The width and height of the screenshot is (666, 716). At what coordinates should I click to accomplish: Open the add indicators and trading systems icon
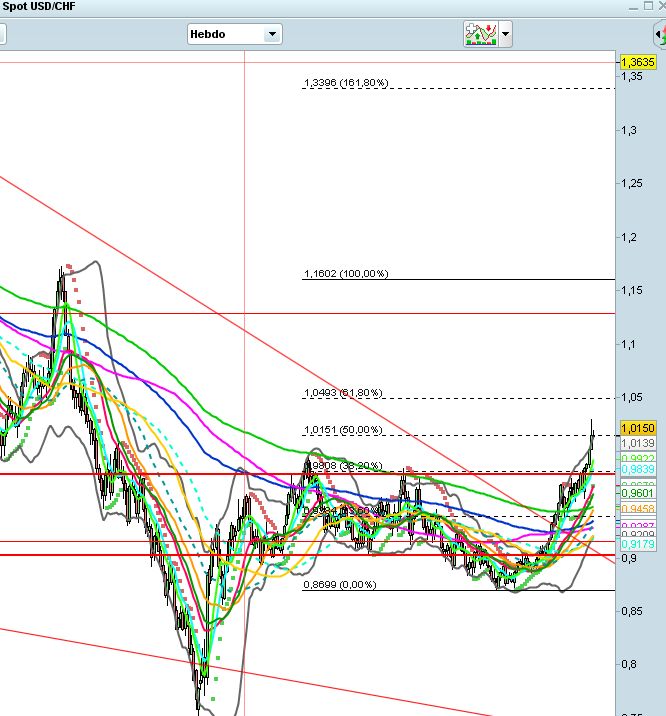coord(481,34)
